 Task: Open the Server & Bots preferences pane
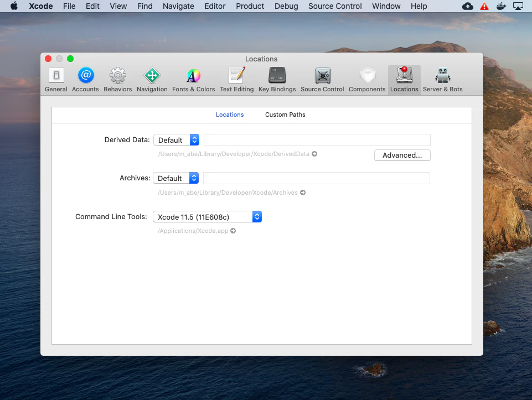pyautogui.click(x=443, y=80)
